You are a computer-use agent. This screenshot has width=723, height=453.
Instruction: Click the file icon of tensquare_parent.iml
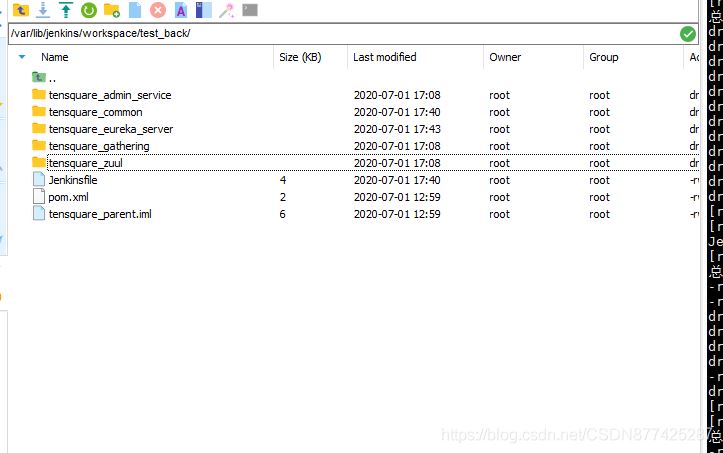[x=39, y=214]
